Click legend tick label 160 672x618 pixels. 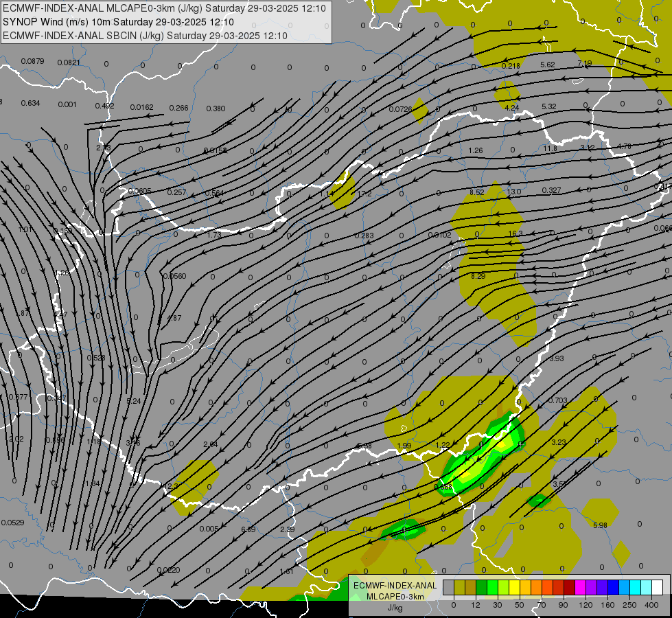(607, 605)
